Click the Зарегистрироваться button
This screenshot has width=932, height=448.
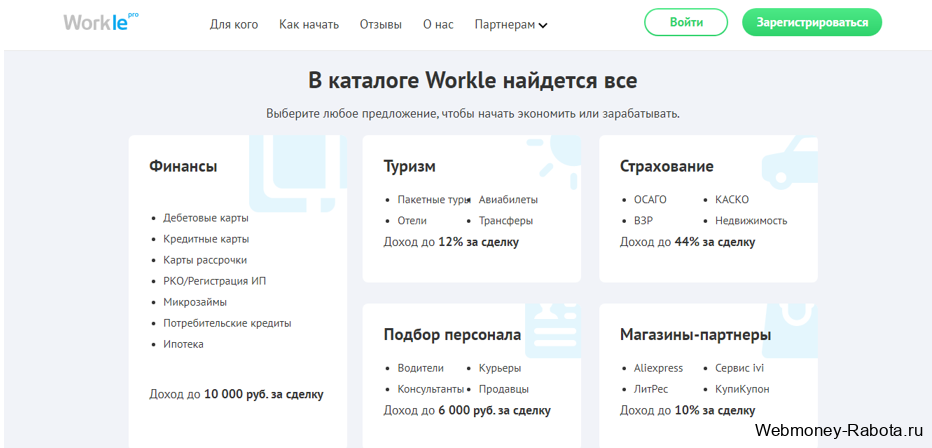[812, 23]
